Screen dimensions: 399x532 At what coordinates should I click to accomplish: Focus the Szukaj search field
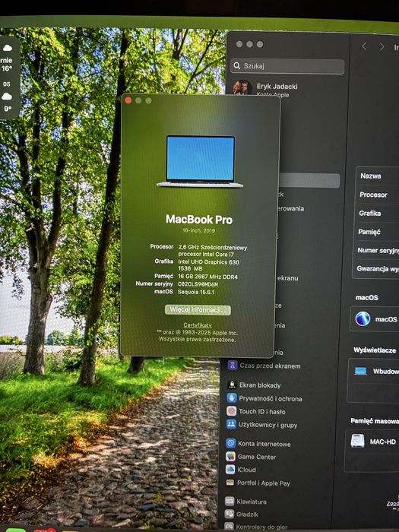288,66
